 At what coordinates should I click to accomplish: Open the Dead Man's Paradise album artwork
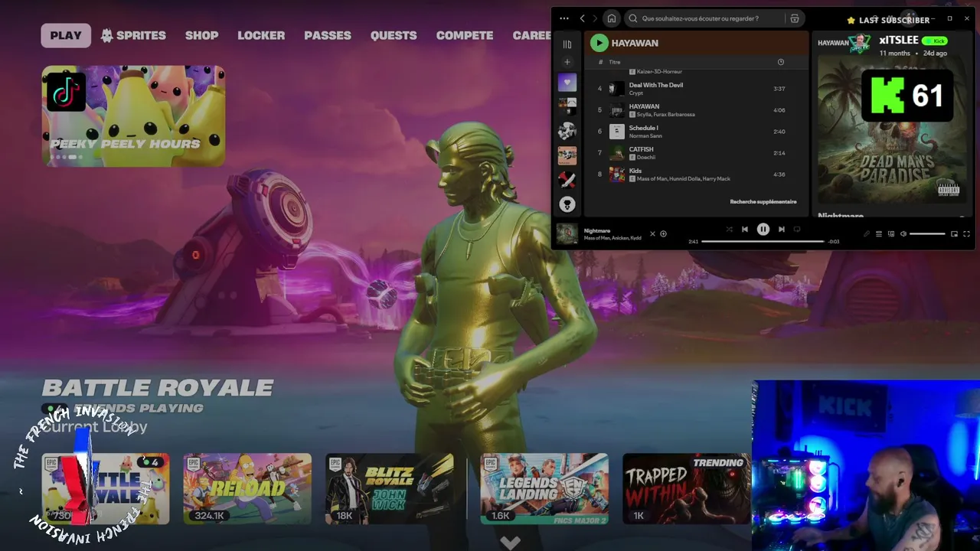(890, 128)
